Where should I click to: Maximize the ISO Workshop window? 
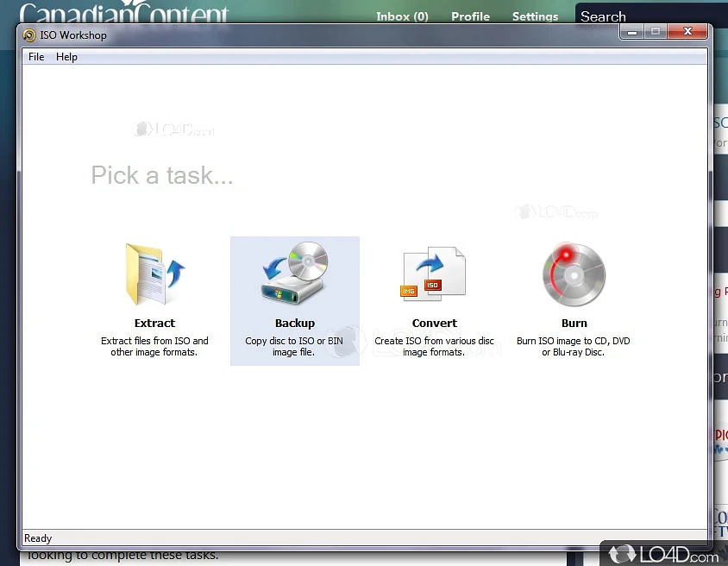pyautogui.click(x=656, y=32)
